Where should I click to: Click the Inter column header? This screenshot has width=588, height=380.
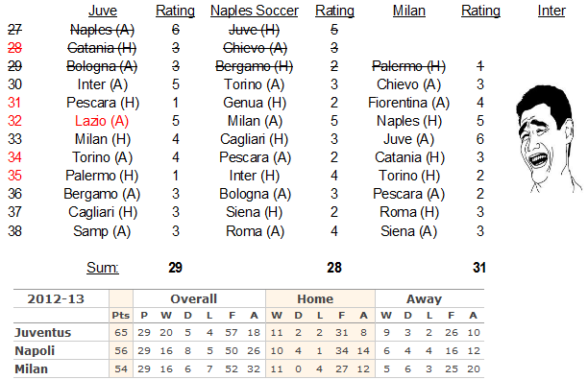coord(551,11)
